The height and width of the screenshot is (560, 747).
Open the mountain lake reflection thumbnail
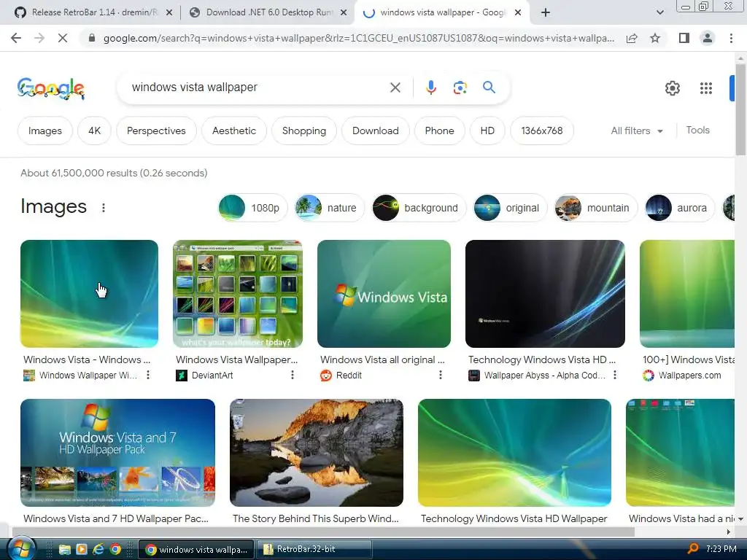(x=317, y=453)
